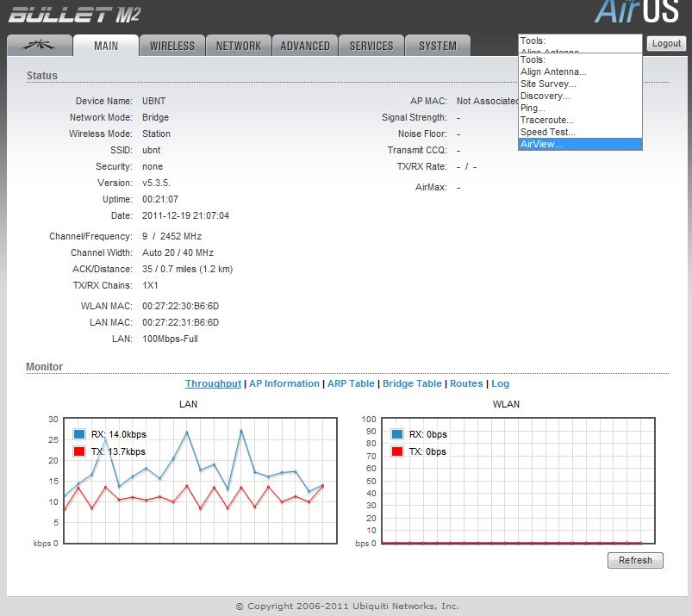Screen dimensions: 692x616
Task: Open the WIRELESS tab
Action: [172, 46]
